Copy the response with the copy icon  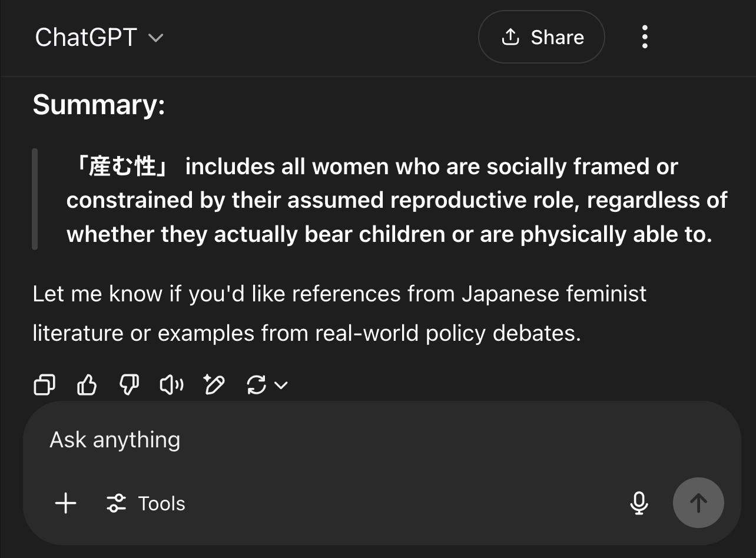pyautogui.click(x=45, y=385)
